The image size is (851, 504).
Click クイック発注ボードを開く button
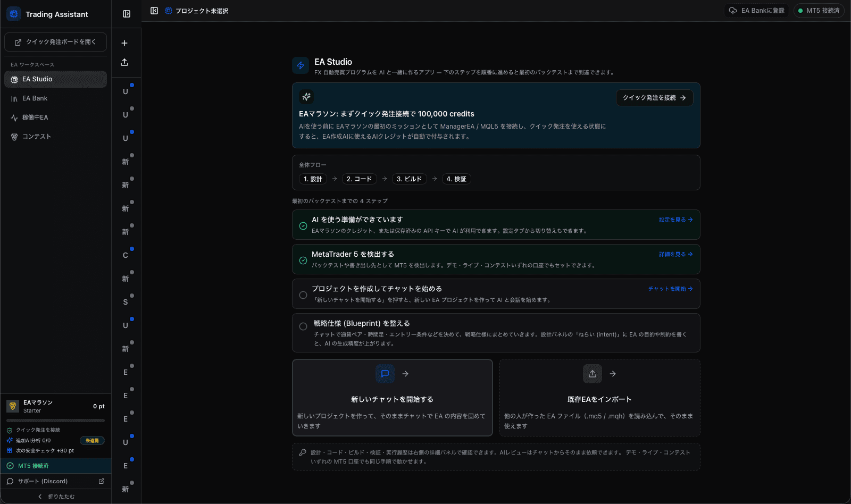[x=55, y=42]
